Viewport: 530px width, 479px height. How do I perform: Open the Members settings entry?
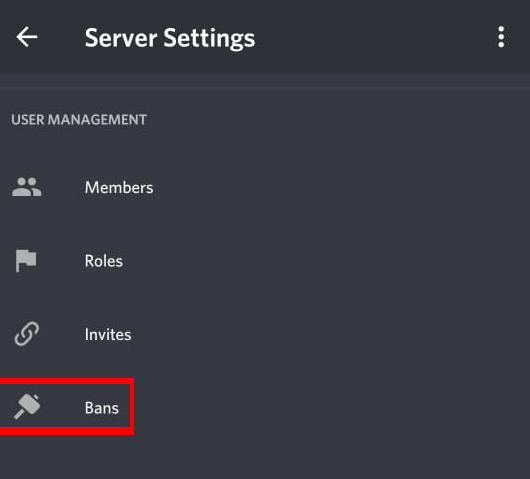(x=265, y=187)
